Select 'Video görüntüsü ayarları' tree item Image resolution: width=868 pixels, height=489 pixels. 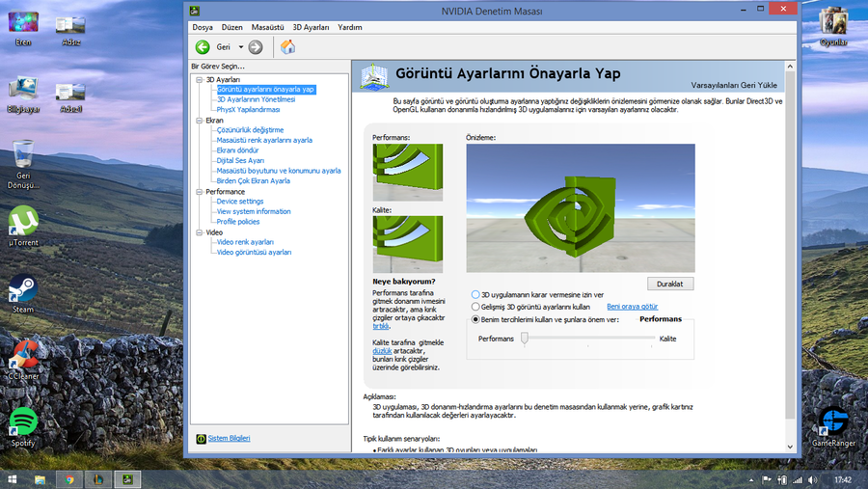[254, 252]
